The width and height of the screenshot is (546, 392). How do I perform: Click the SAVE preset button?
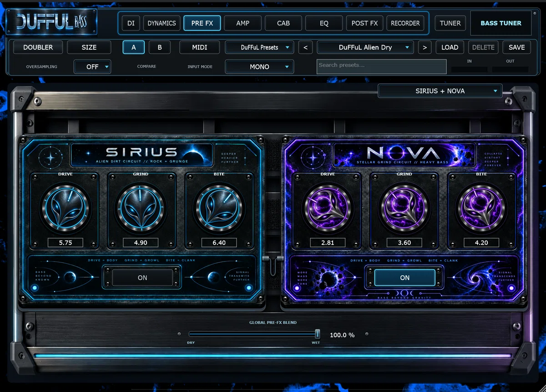tap(516, 47)
